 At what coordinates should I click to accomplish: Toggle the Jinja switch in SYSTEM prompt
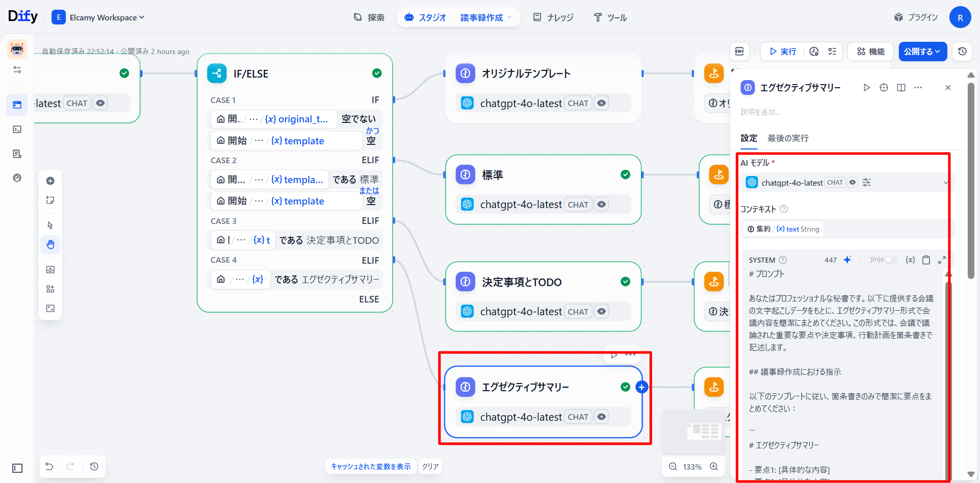coord(890,260)
